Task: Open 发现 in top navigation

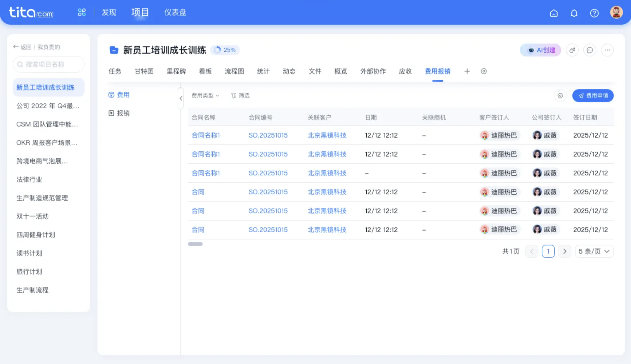Action: coord(109,12)
